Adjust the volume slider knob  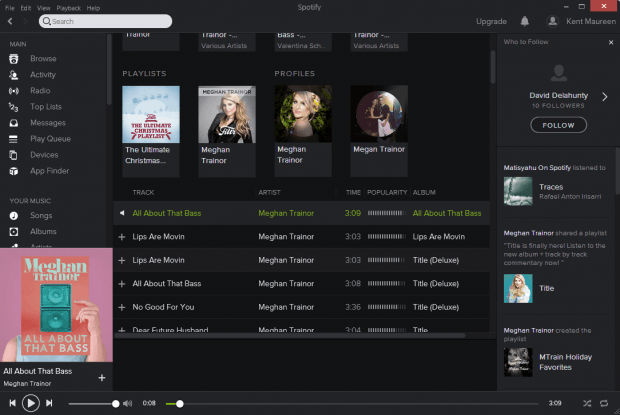pyautogui.click(x=115, y=404)
